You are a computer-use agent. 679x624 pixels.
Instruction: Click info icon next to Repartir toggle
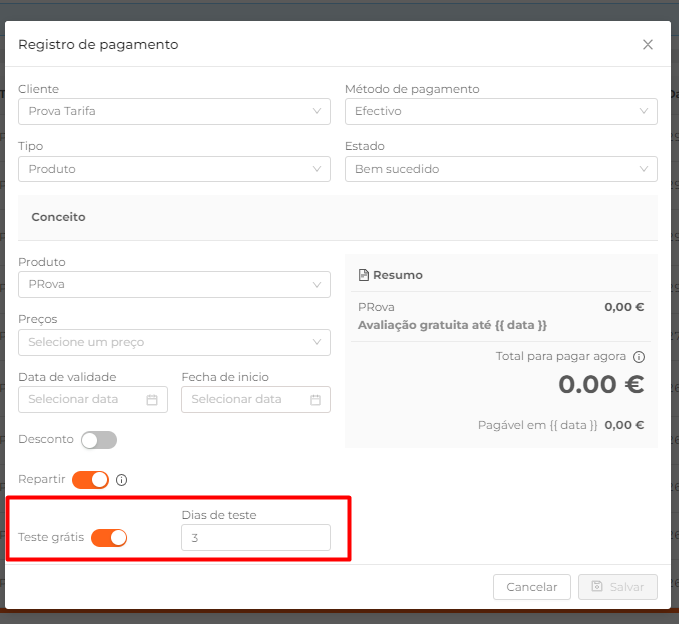tap(122, 480)
